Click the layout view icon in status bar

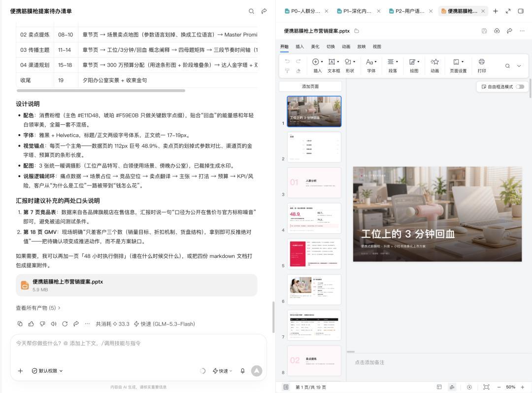(439, 387)
